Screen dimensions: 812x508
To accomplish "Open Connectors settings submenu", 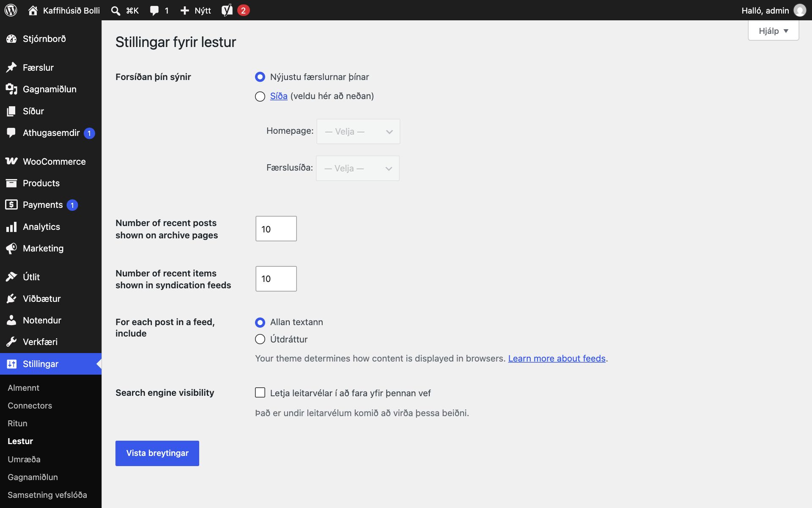I will (30, 406).
